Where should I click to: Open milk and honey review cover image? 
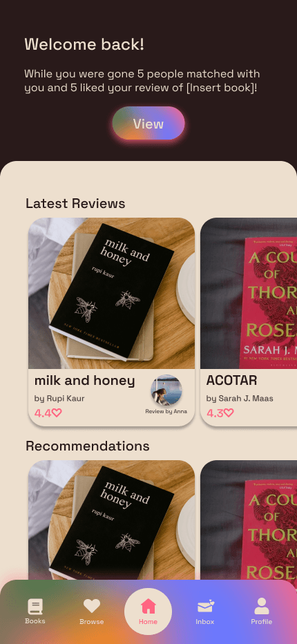click(111, 293)
